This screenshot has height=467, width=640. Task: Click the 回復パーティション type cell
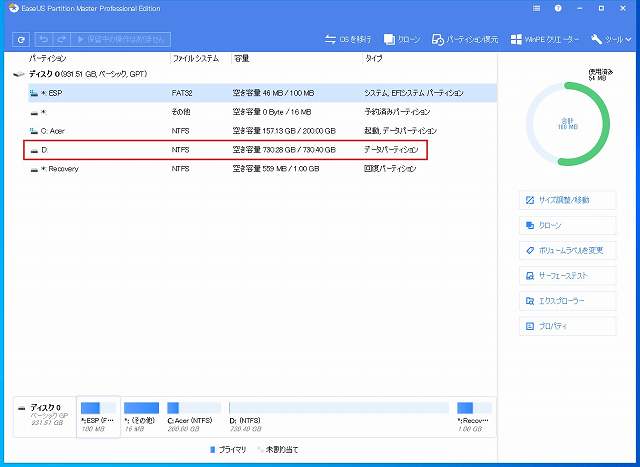(390, 169)
